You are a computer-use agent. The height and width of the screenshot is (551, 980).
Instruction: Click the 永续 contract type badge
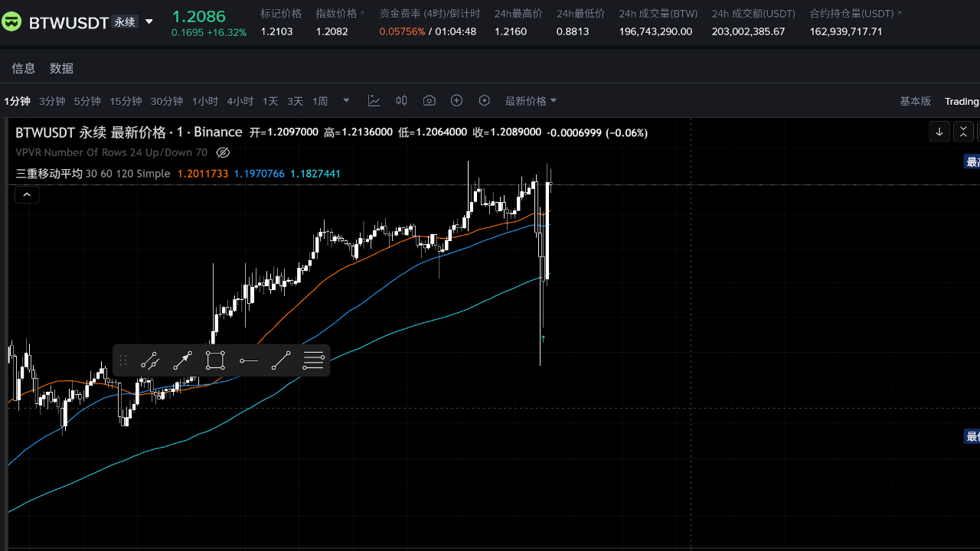tap(125, 22)
